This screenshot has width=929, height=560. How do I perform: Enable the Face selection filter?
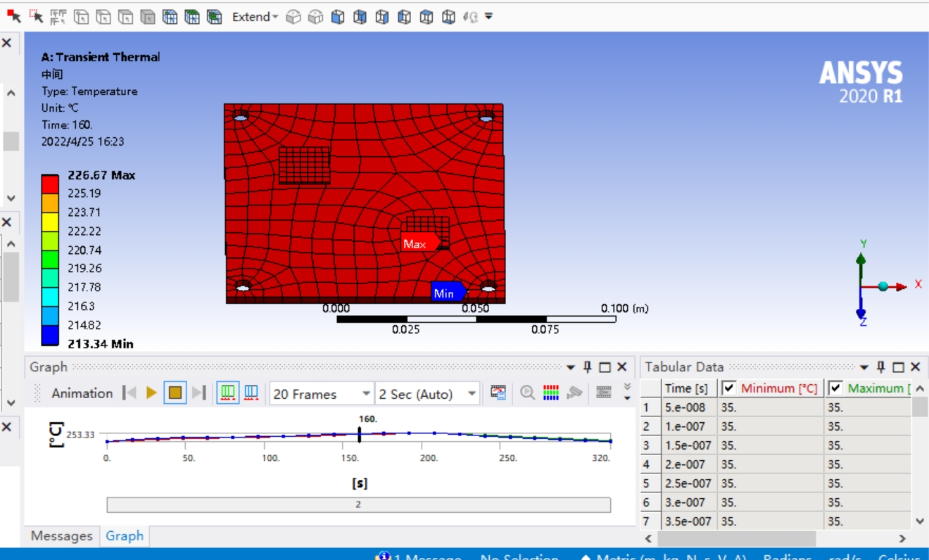click(125, 16)
